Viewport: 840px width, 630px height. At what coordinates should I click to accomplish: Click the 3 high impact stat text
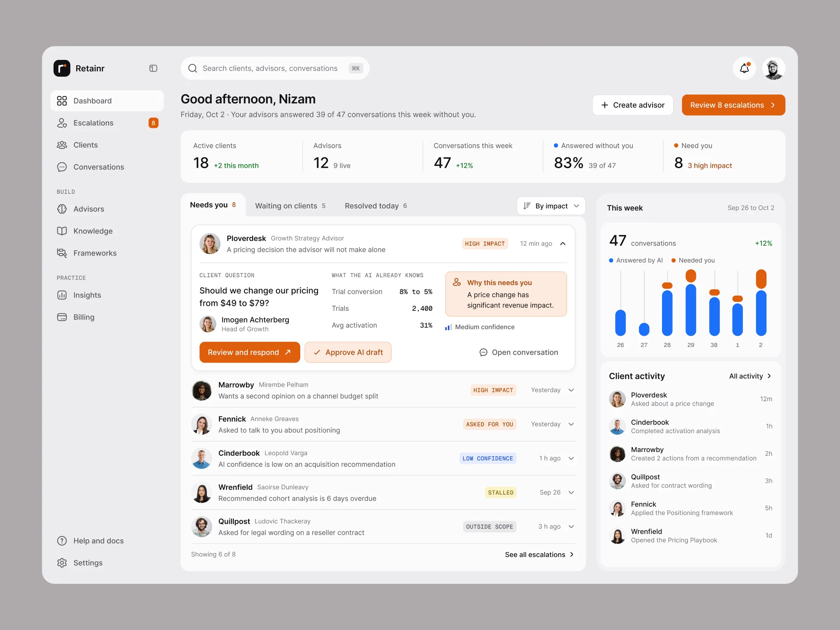(710, 166)
